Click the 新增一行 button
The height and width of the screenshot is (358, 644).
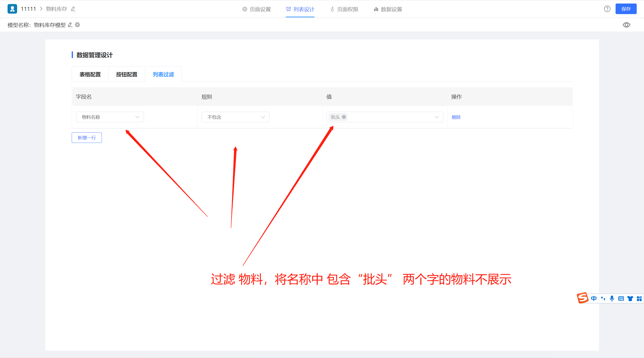click(x=87, y=138)
